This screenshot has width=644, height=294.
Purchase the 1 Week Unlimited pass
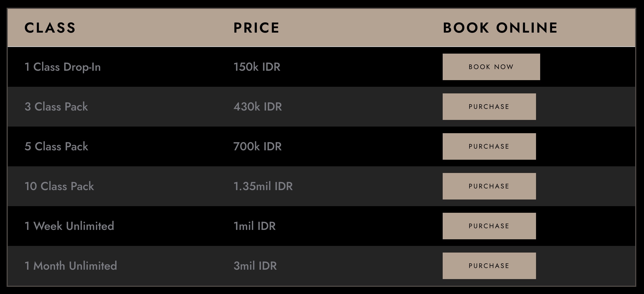(489, 226)
